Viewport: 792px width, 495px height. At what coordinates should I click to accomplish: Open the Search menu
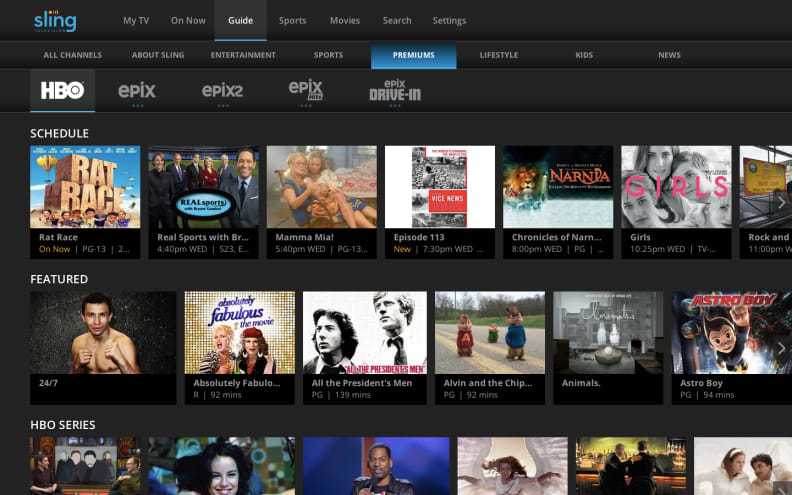tap(397, 21)
